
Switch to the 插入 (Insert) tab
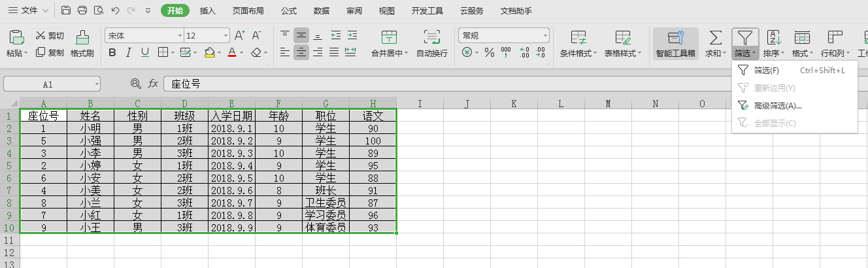[208, 10]
